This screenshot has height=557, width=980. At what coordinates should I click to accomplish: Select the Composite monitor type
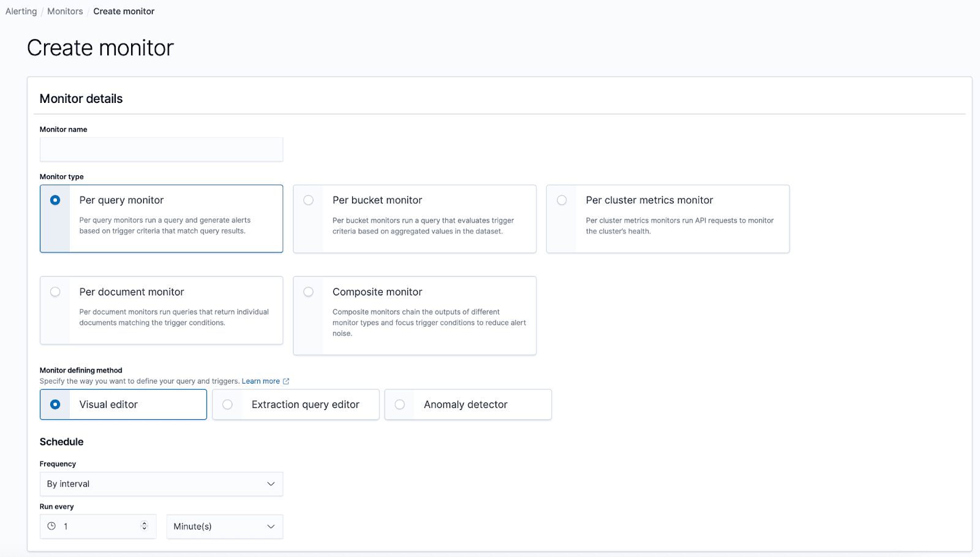click(x=309, y=292)
